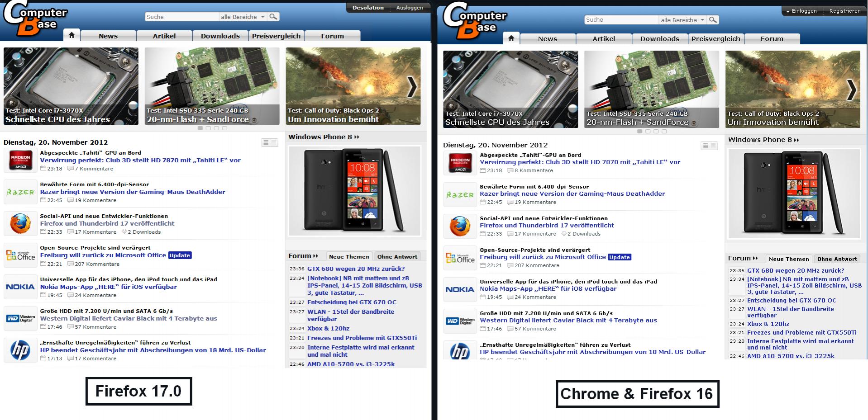This screenshot has height=420, width=868.
Task: Click the Registrieren link on the Chrome page
Action: 845,11
